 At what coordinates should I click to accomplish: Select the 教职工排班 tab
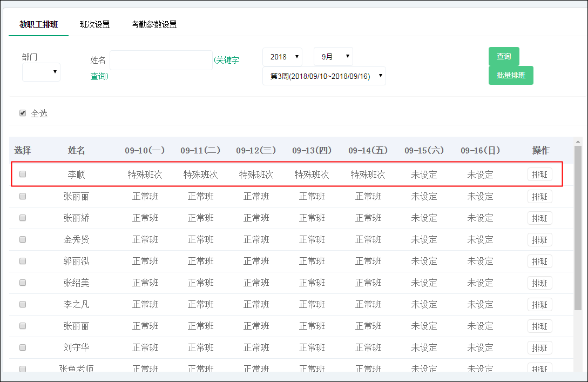coord(38,24)
